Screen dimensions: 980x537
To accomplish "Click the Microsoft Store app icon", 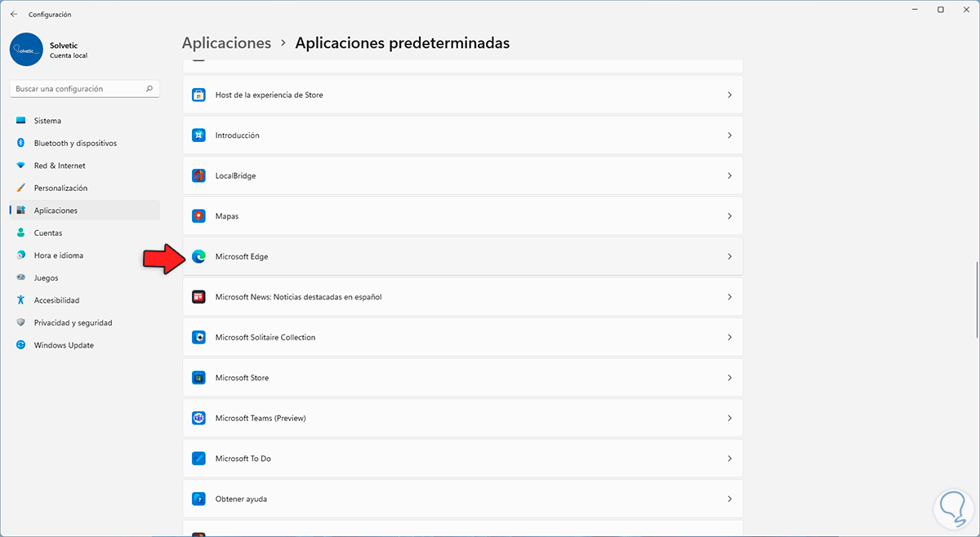I will point(198,378).
